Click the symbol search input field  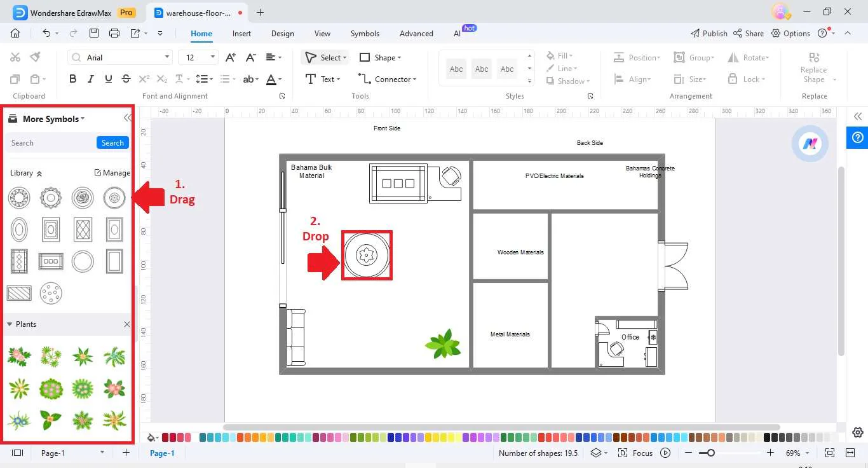51,142
